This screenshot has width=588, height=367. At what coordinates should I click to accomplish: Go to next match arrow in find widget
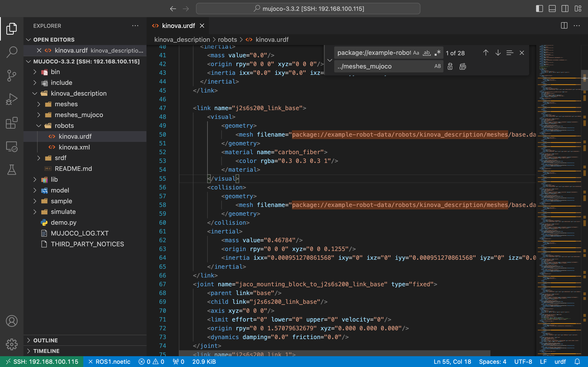(498, 53)
